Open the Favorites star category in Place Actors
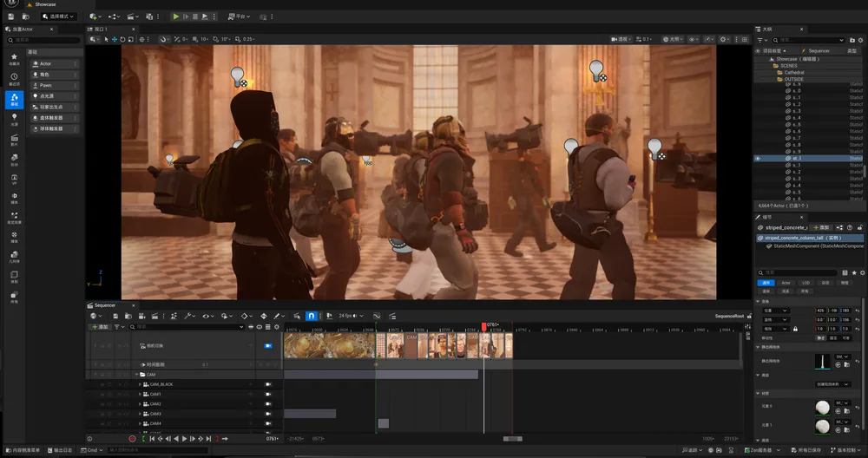The height and width of the screenshot is (458, 868). pyautogui.click(x=15, y=57)
